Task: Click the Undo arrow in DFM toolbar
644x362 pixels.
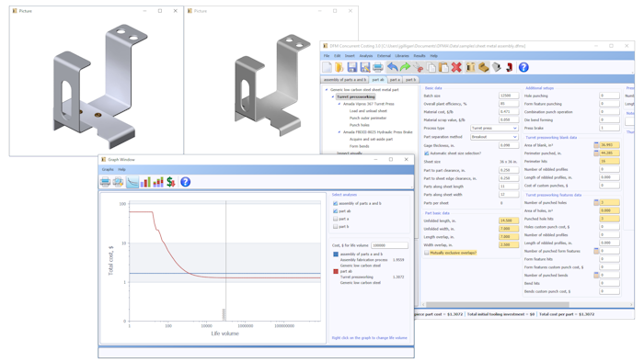Action: [392, 67]
